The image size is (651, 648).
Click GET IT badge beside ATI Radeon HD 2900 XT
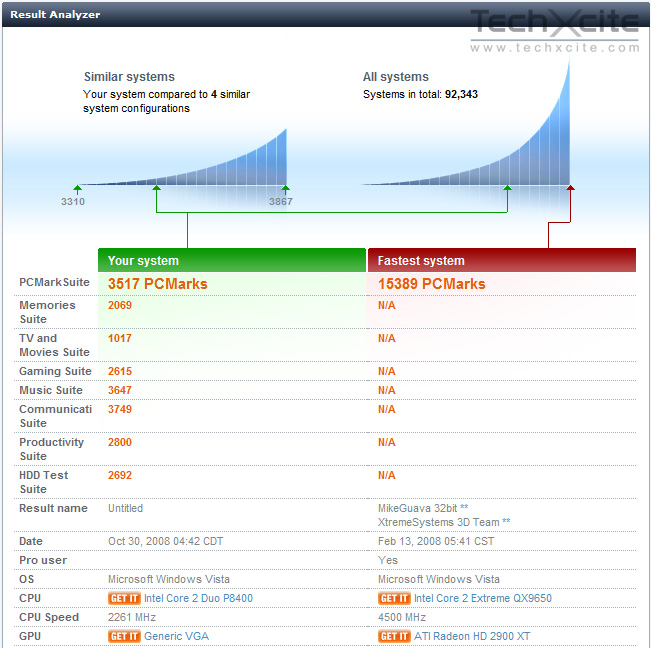point(394,636)
